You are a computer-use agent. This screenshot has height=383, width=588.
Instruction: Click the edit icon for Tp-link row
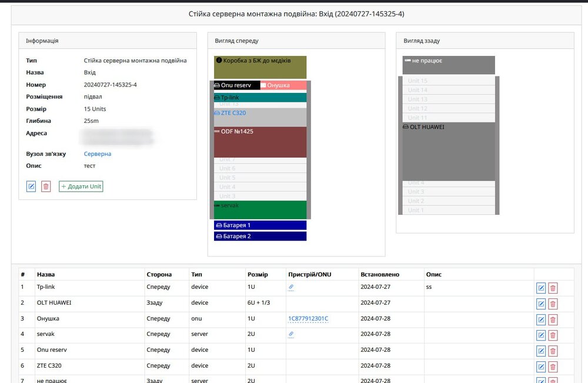[541, 288]
